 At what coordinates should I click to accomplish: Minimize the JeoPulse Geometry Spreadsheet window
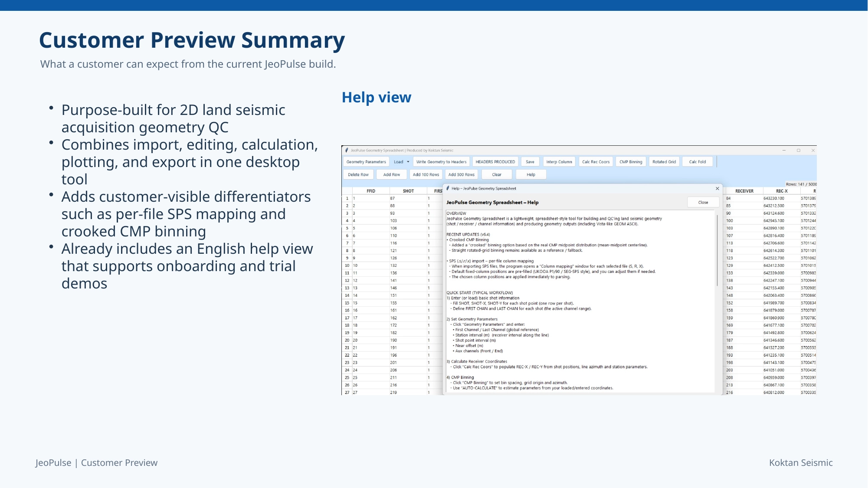(x=784, y=151)
